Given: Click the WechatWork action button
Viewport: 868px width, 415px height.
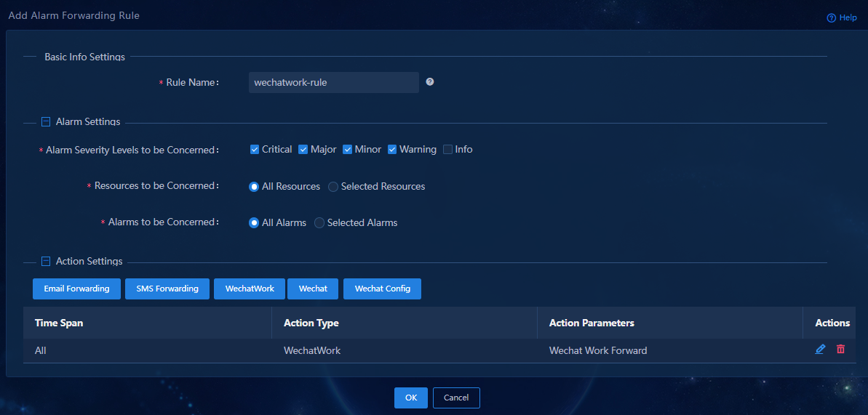Looking at the screenshot, I should (250, 289).
